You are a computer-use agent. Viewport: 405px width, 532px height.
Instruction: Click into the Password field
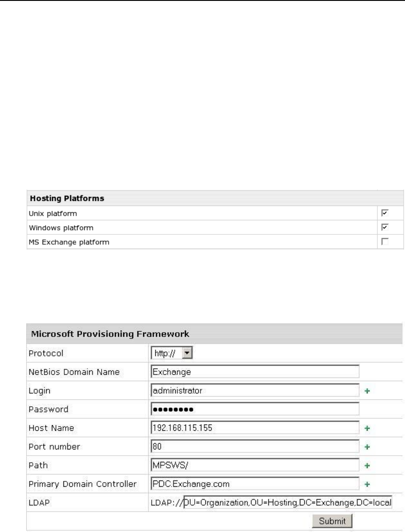click(255, 409)
